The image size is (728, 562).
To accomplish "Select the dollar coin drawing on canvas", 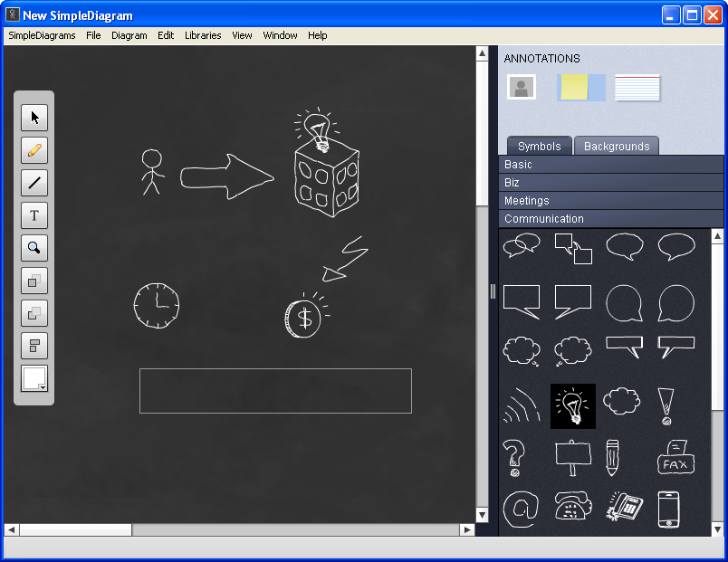I will click(x=306, y=315).
